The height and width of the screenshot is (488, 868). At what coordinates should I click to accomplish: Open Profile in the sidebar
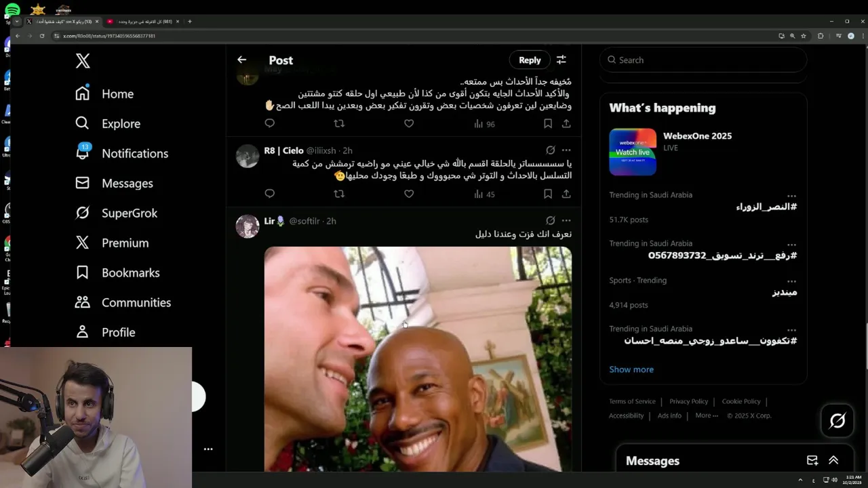(x=105, y=332)
